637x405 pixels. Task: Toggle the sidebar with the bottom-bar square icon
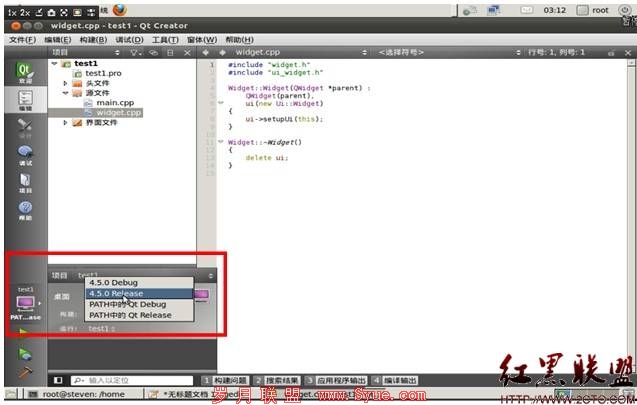pyautogui.click(x=58, y=380)
